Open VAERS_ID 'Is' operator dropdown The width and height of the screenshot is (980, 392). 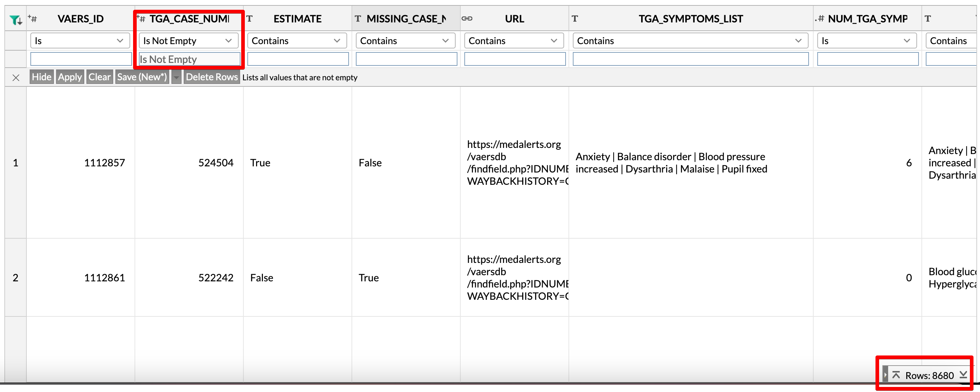click(80, 41)
